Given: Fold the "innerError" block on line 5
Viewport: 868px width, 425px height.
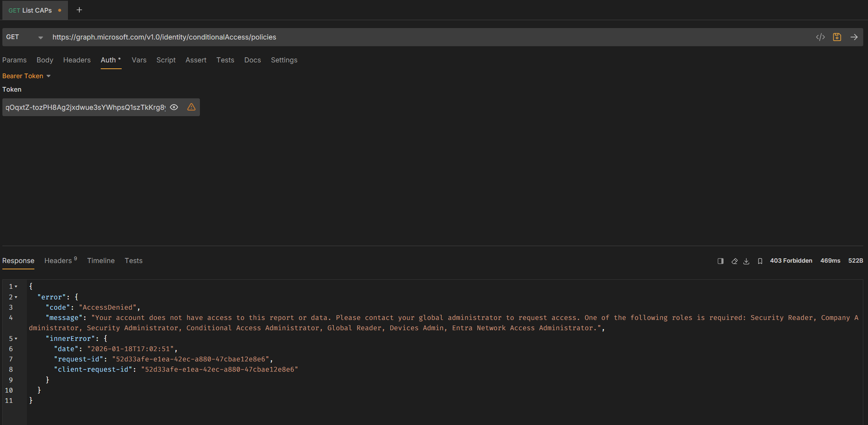Looking at the screenshot, I should coord(16,339).
